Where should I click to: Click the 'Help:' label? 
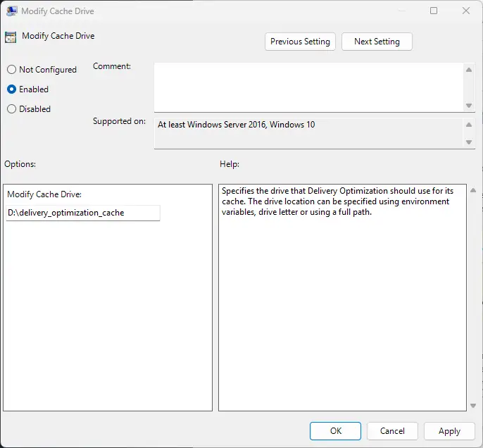230,164
